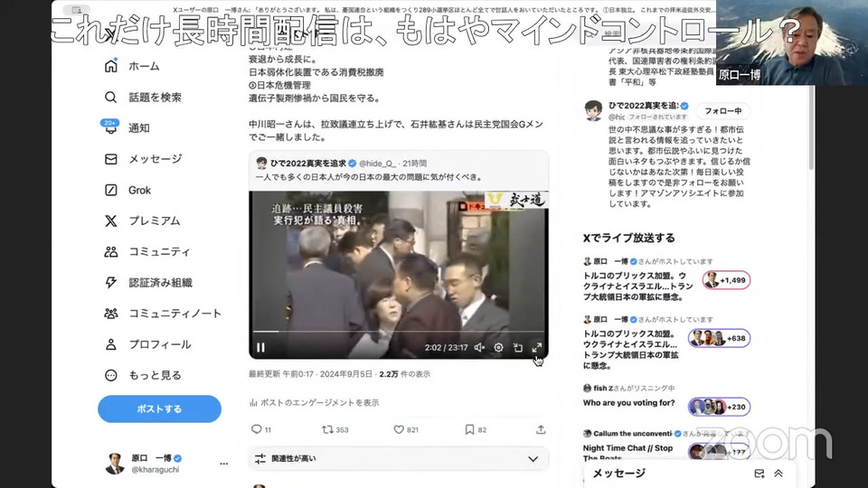This screenshot has width=868, height=488.
Task: Open メッセージ in the left sidebar
Action: tap(143, 159)
